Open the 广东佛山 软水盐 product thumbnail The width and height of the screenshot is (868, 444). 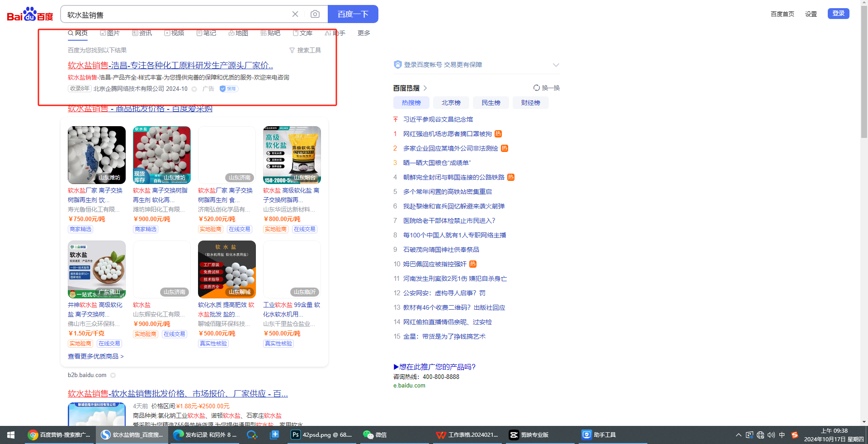click(x=97, y=269)
